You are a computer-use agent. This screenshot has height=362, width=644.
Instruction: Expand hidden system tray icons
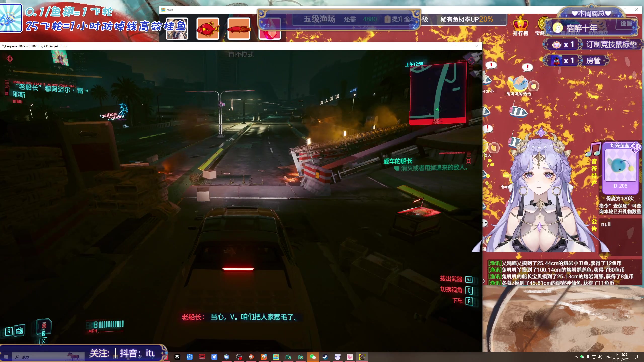(x=576, y=357)
